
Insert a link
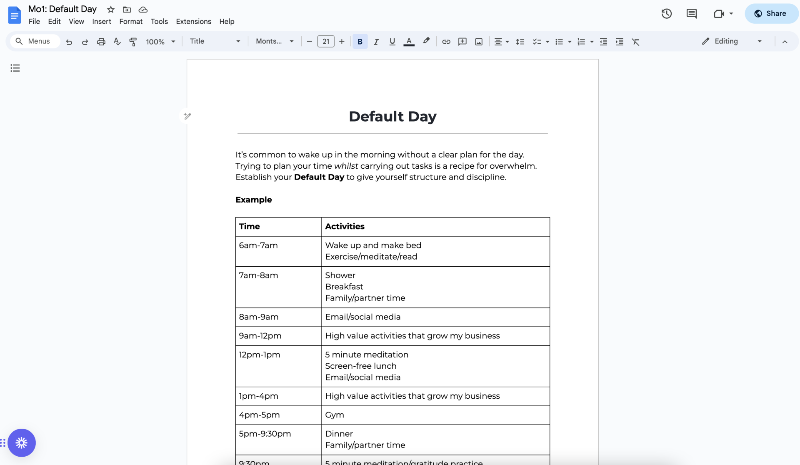click(x=446, y=42)
